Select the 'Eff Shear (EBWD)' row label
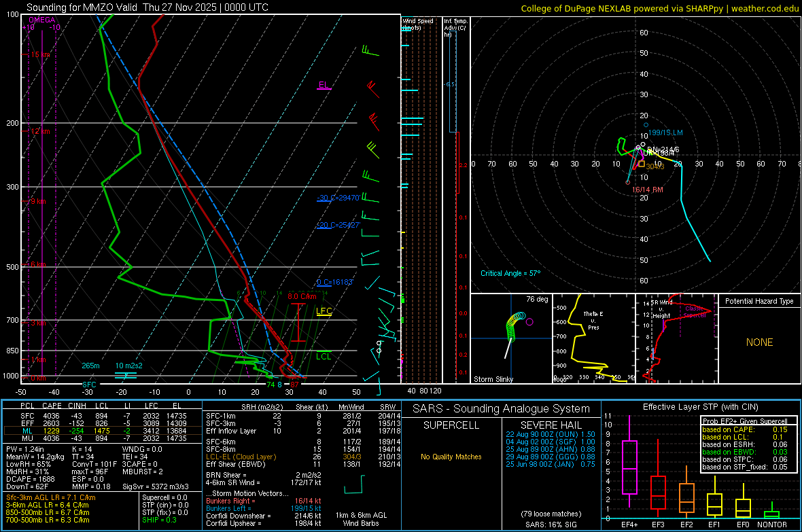The width and height of the screenshot is (802, 532). (x=235, y=465)
